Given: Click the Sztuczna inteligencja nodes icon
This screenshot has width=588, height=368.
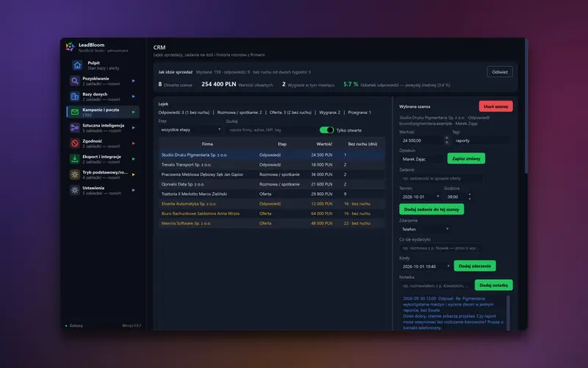Looking at the screenshot, I should [x=75, y=127].
